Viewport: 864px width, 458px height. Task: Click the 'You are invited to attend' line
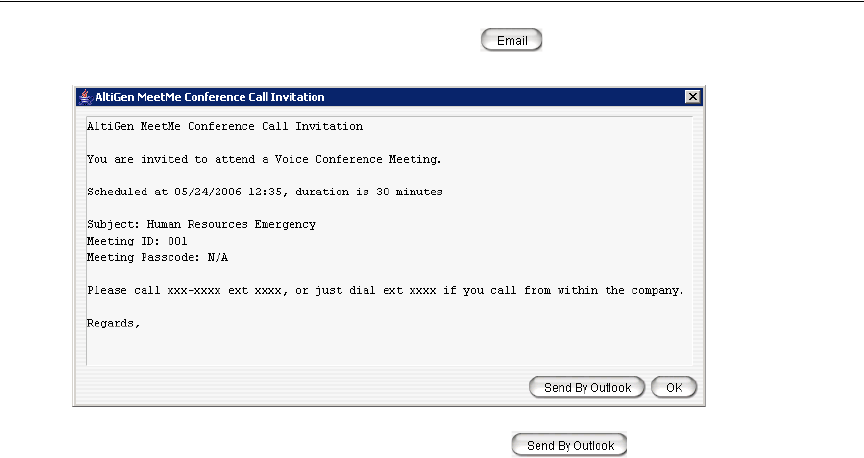pyautogui.click(x=264, y=159)
